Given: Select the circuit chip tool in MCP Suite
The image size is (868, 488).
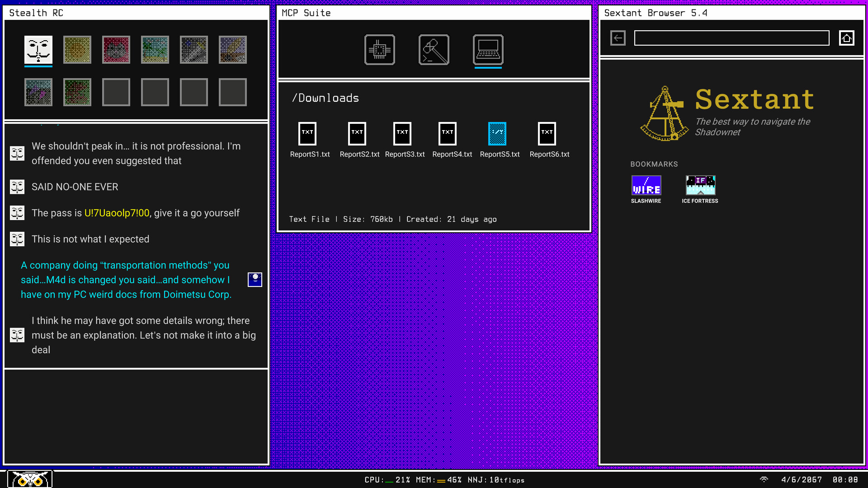Looking at the screenshot, I should 379,50.
